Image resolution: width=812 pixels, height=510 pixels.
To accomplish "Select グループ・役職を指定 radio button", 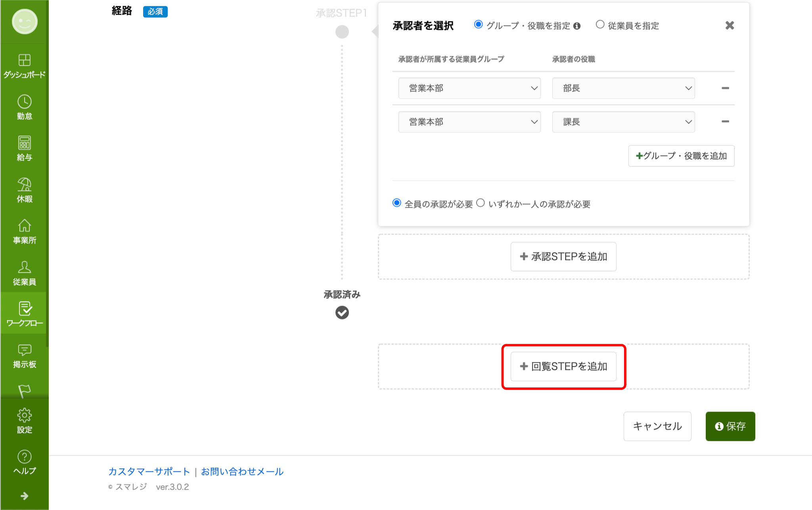I will (x=479, y=25).
